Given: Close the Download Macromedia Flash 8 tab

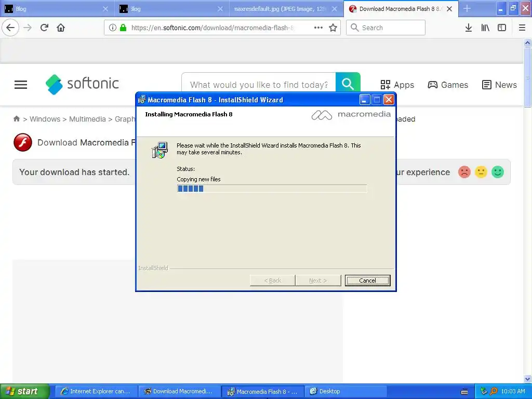Looking at the screenshot, I should (449, 9).
